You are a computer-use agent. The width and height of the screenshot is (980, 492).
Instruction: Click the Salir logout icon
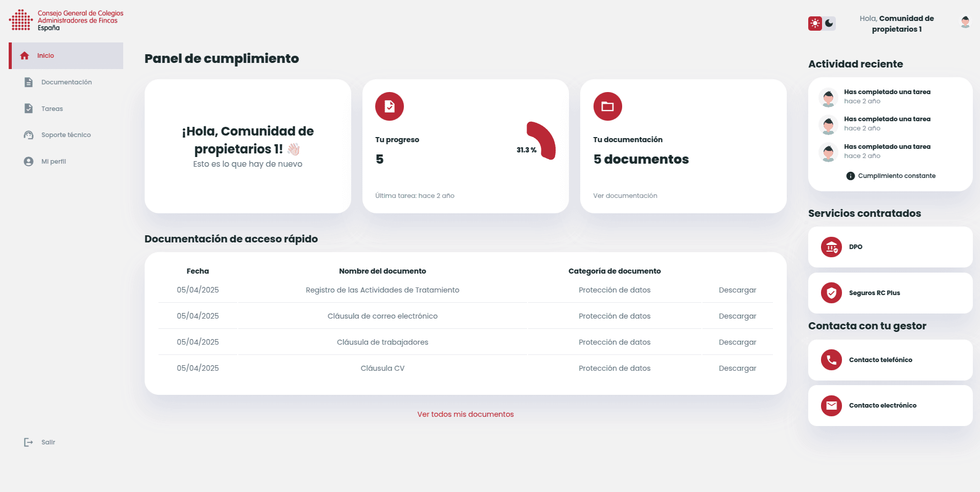point(29,442)
